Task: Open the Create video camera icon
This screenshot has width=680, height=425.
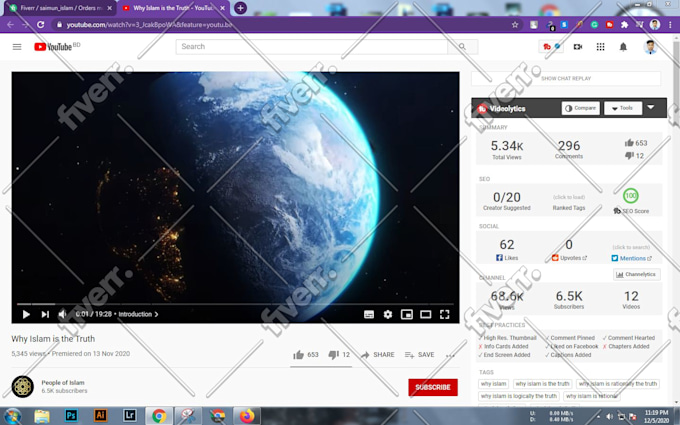Action: 578,47
